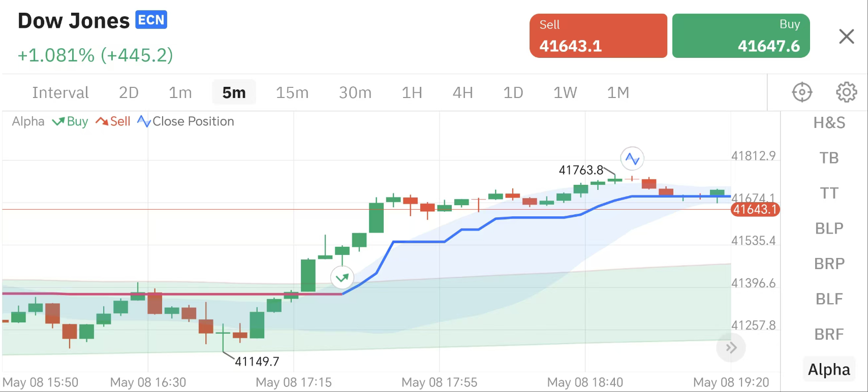868x392 pixels.
Task: Enable the BRP indicator
Action: pyautogui.click(x=829, y=264)
